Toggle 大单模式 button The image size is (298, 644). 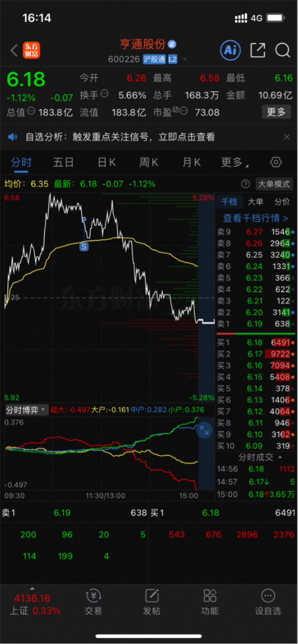click(x=274, y=184)
